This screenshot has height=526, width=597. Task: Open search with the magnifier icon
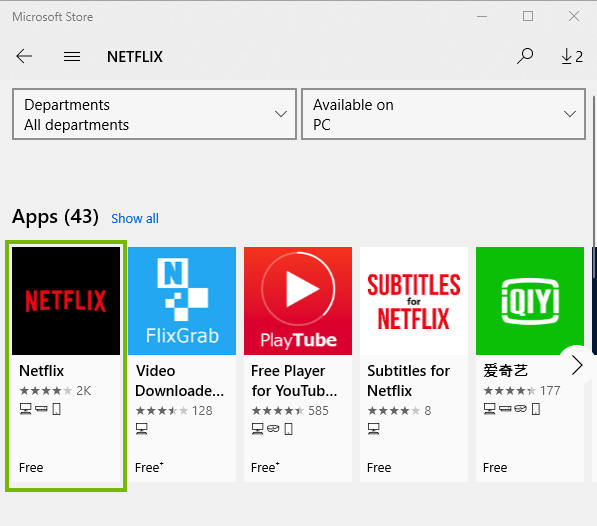point(525,56)
